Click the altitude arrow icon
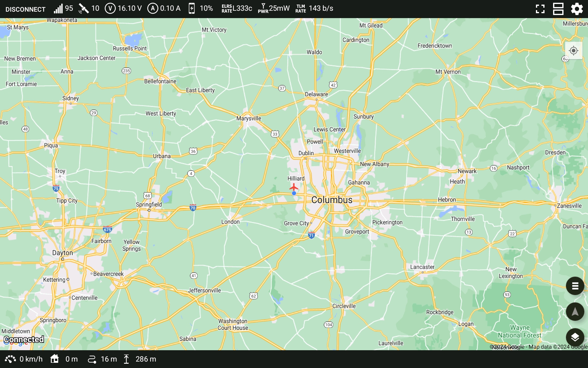This screenshot has width=588, height=368. tap(126, 359)
